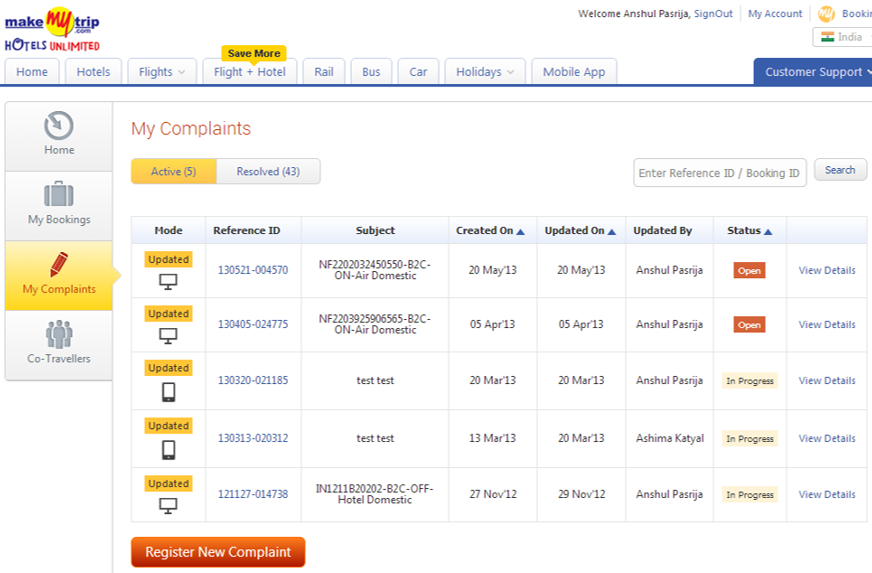This screenshot has height=573, width=872.
Task: Open the India country selector
Action: [843, 37]
